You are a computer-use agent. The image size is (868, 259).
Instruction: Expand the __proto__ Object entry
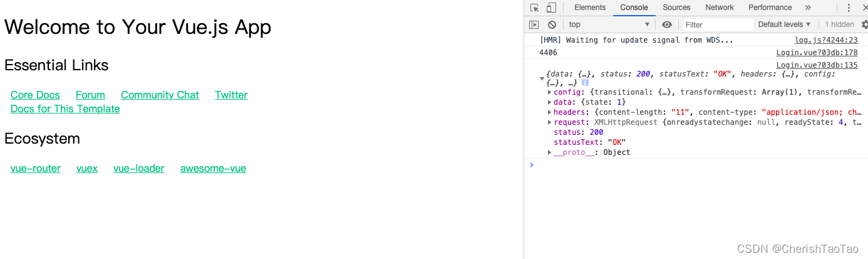[550, 152]
